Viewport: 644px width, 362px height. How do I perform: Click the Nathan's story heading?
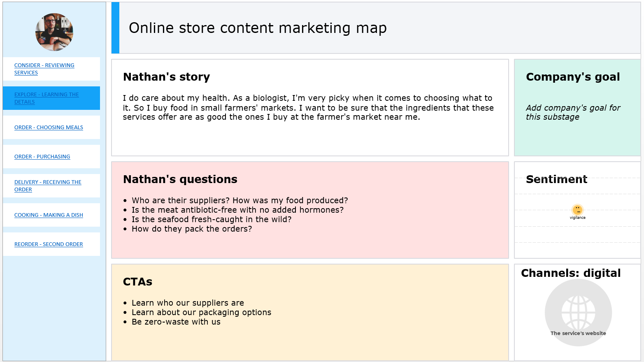pos(166,77)
